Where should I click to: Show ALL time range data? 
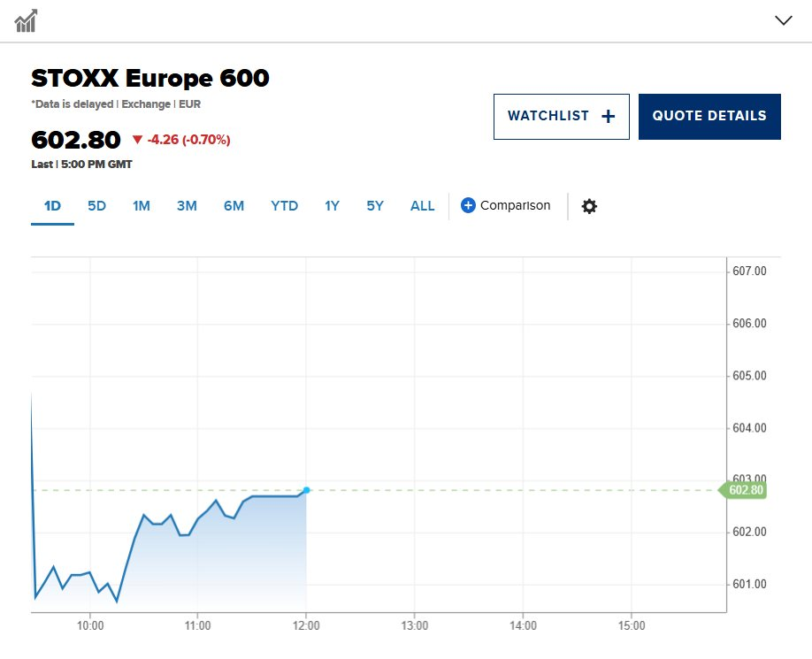[x=423, y=206]
